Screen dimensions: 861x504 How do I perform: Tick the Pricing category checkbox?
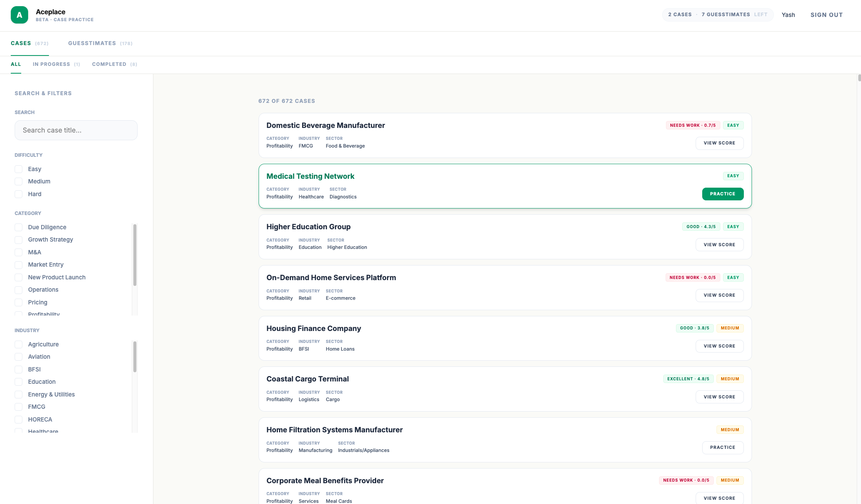click(18, 302)
